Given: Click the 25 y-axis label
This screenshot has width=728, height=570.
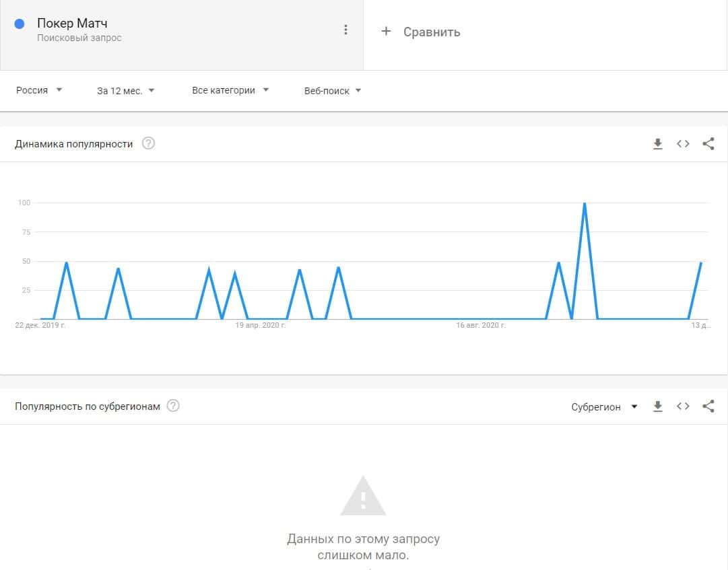Looking at the screenshot, I should coord(26,290).
